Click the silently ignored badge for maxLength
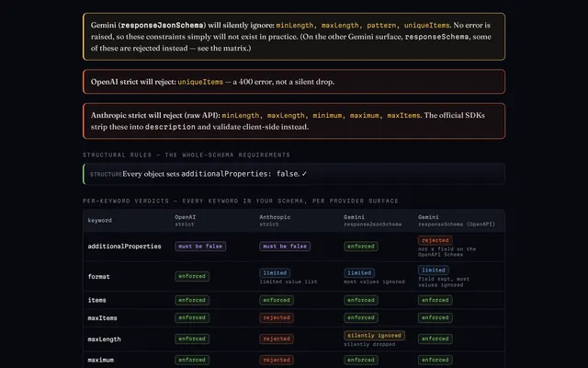588x368 pixels. (374, 335)
